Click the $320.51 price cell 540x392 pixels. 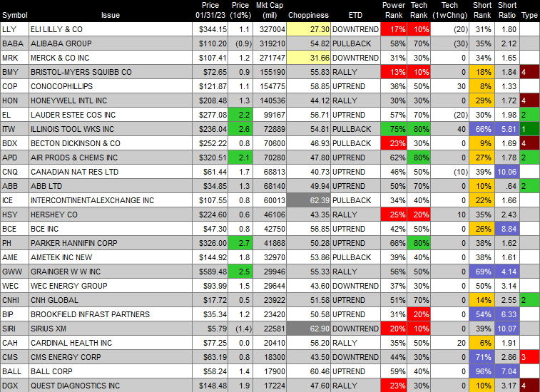tap(210, 158)
